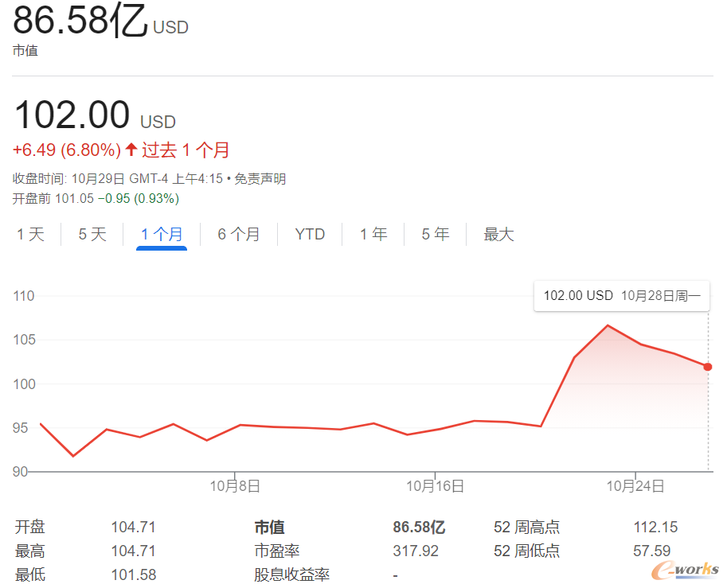727x588 pixels.
Task: Click the 100 y-axis label
Action: pos(24,384)
